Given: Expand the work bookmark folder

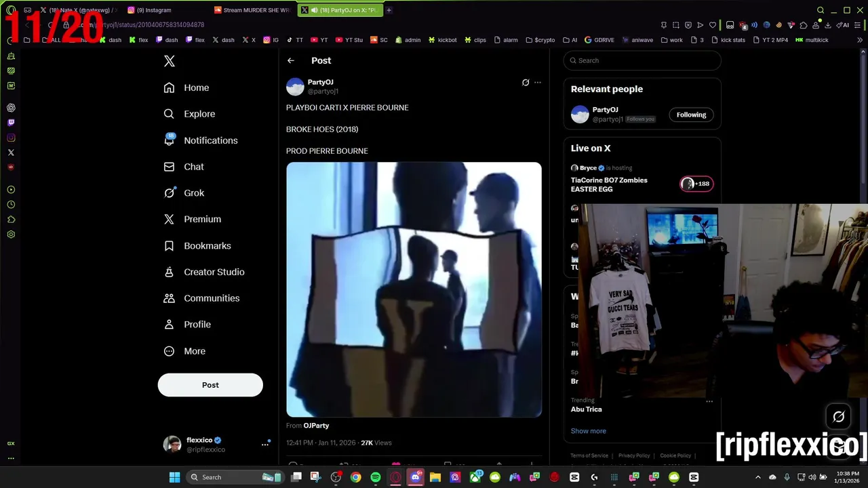Looking at the screenshot, I should coord(672,40).
